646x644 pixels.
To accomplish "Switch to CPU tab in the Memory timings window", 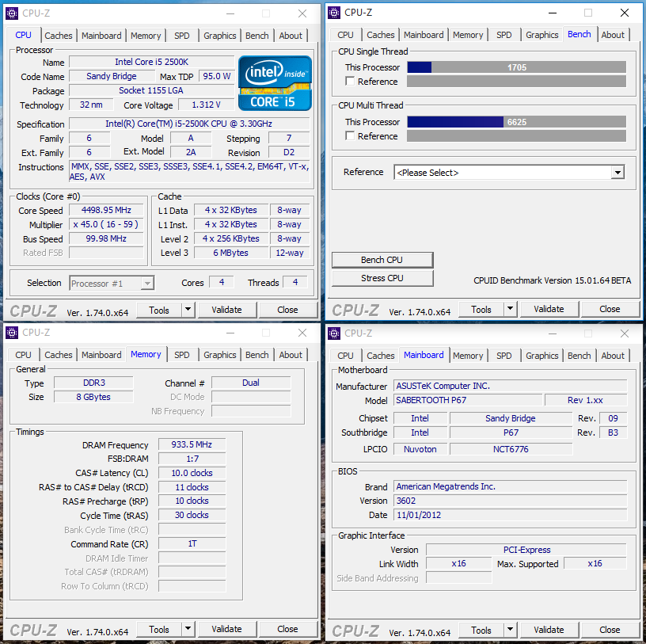I will [x=23, y=355].
